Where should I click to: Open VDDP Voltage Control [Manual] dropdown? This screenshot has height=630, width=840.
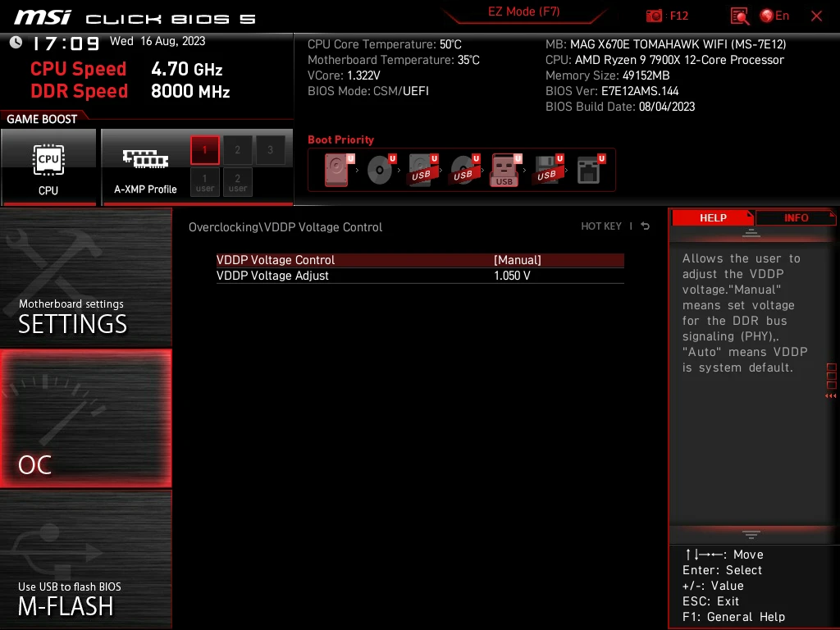[x=420, y=260]
